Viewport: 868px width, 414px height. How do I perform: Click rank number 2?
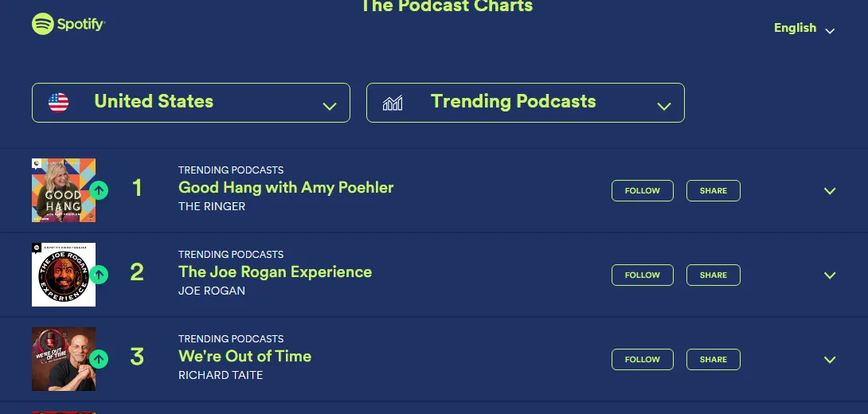[x=137, y=272]
